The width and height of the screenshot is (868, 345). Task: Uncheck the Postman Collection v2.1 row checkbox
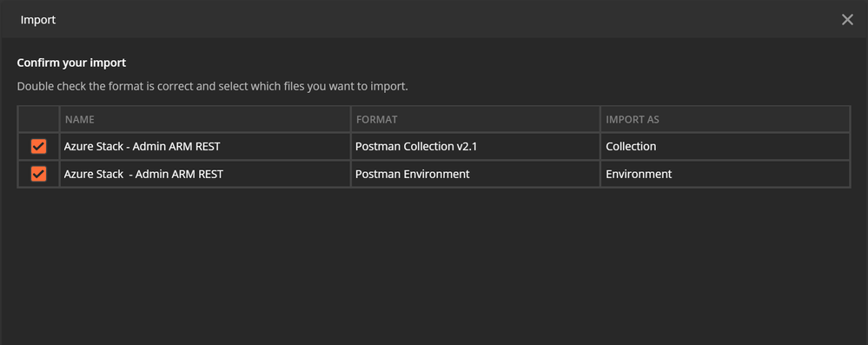coord(38,147)
